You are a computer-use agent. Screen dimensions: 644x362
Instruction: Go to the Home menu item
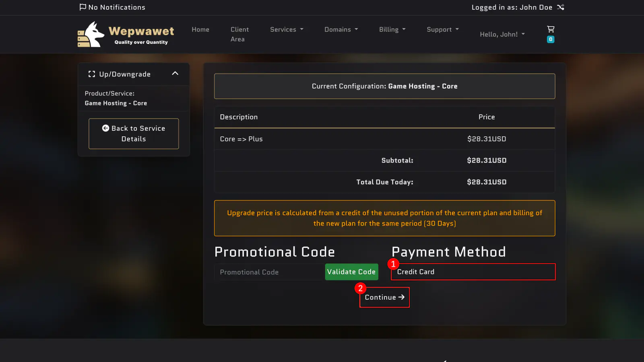200,29
